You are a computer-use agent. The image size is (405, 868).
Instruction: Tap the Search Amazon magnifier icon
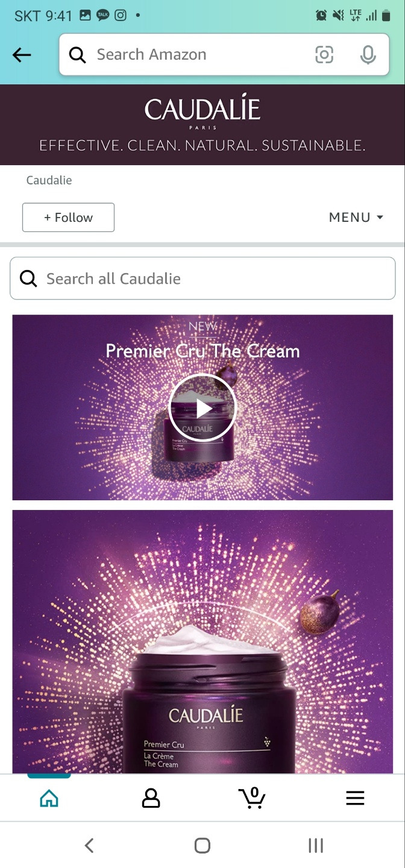pos(77,55)
